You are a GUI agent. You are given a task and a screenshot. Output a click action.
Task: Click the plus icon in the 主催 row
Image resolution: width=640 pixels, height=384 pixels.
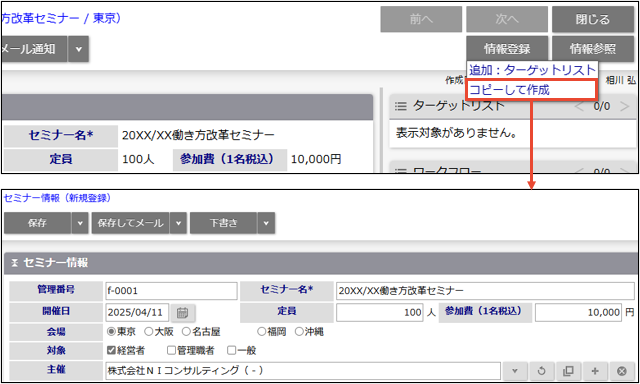pyautogui.click(x=595, y=371)
